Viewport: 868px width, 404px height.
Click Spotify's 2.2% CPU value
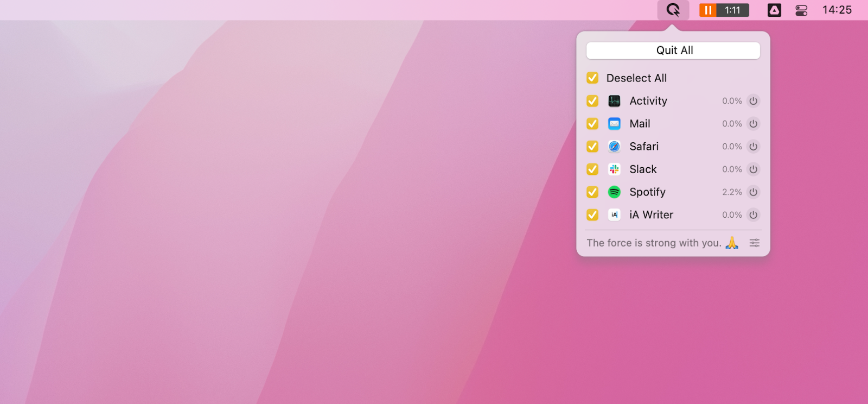coord(732,192)
